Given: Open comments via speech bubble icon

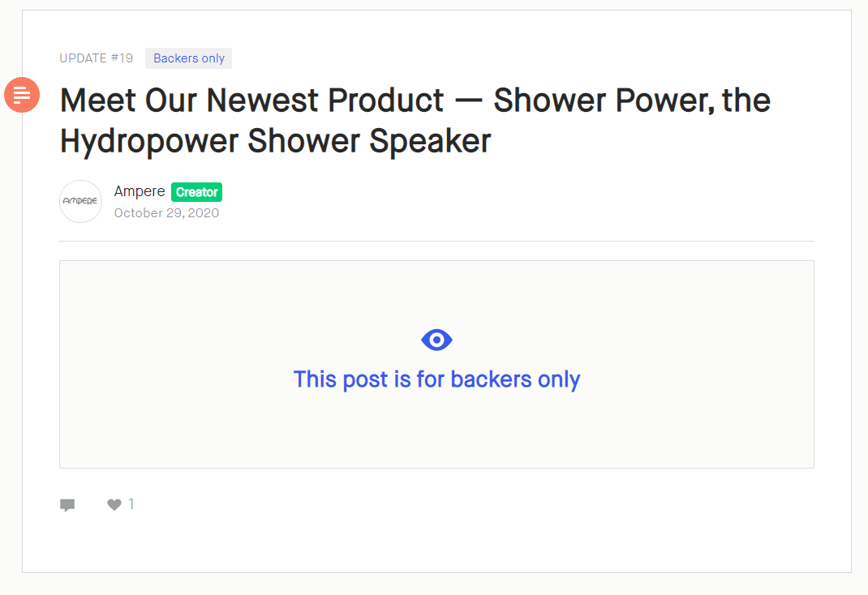Looking at the screenshot, I should pyautogui.click(x=67, y=505).
